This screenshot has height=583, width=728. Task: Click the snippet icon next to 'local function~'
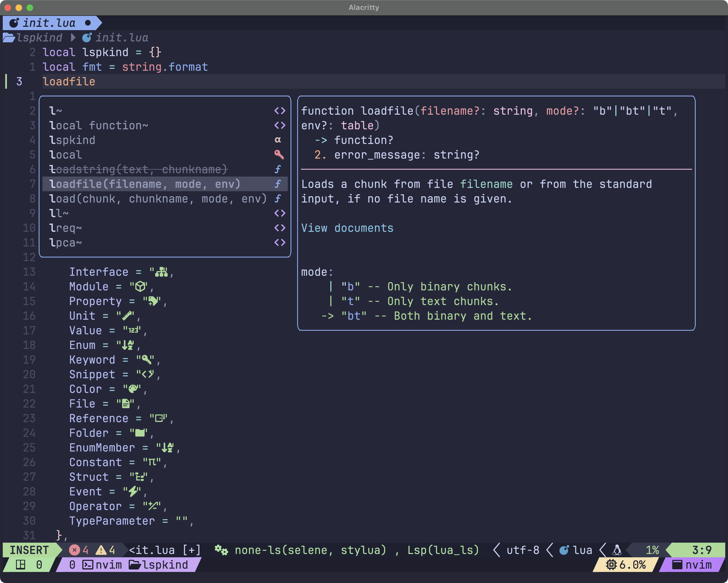pos(279,125)
